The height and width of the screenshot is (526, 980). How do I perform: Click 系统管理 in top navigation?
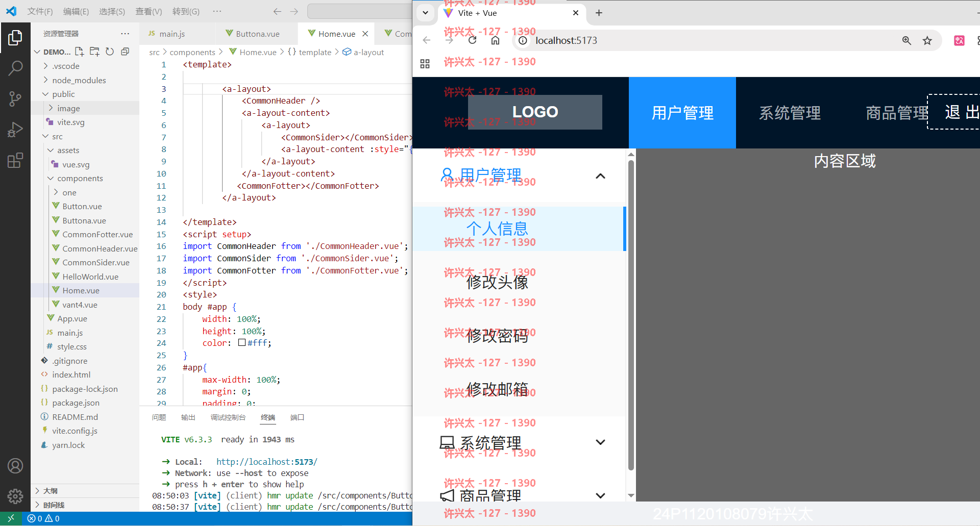click(x=790, y=113)
